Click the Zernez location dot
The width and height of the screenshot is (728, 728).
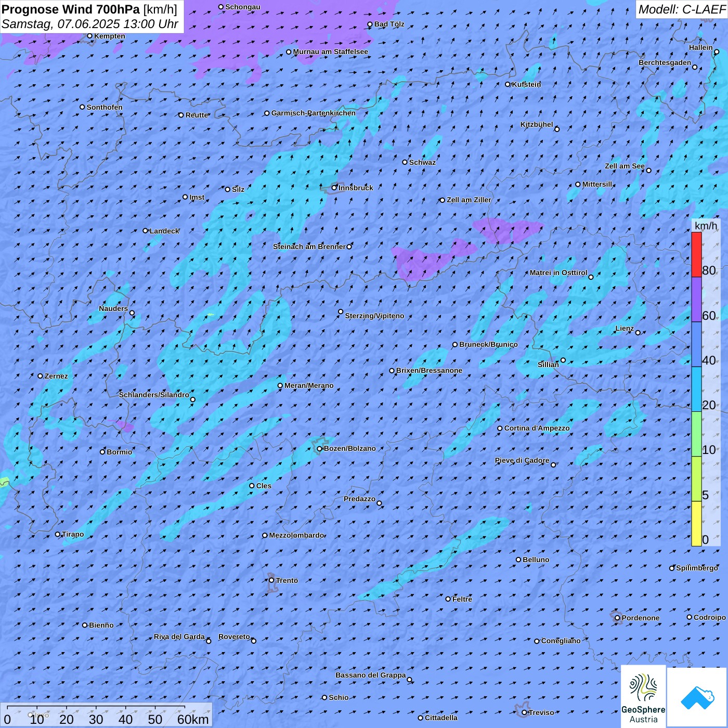(41, 376)
